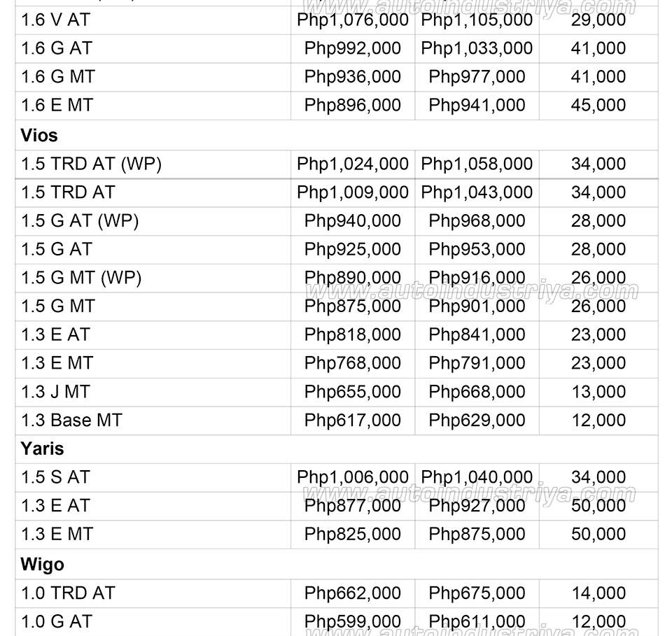This screenshot has width=672, height=636.
Task: Click the Php629,000 price cell
Action: coord(477,420)
